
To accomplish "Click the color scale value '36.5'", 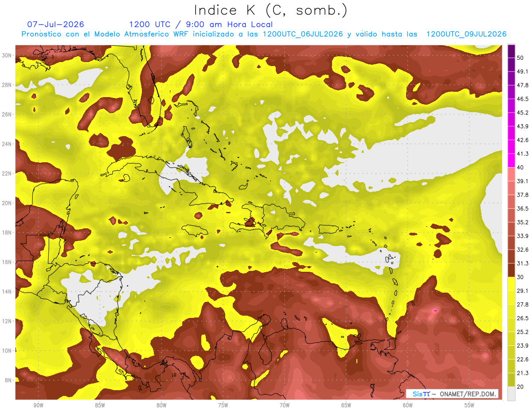I will click(x=523, y=208).
